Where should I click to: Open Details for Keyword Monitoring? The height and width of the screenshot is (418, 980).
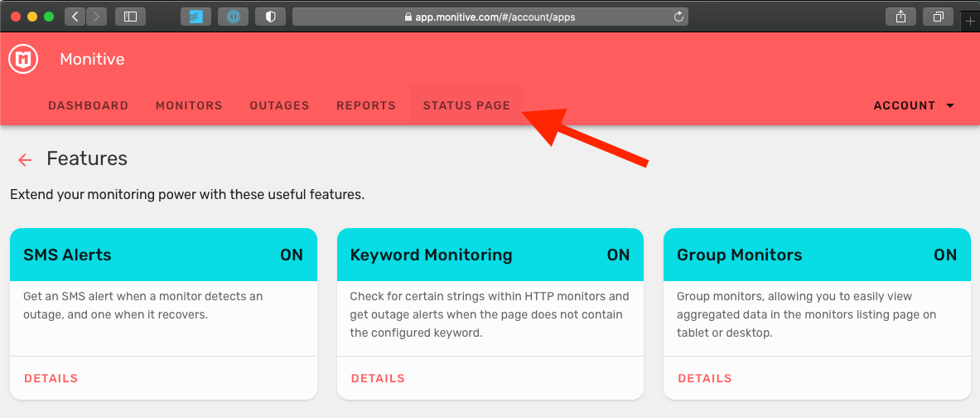(x=378, y=378)
